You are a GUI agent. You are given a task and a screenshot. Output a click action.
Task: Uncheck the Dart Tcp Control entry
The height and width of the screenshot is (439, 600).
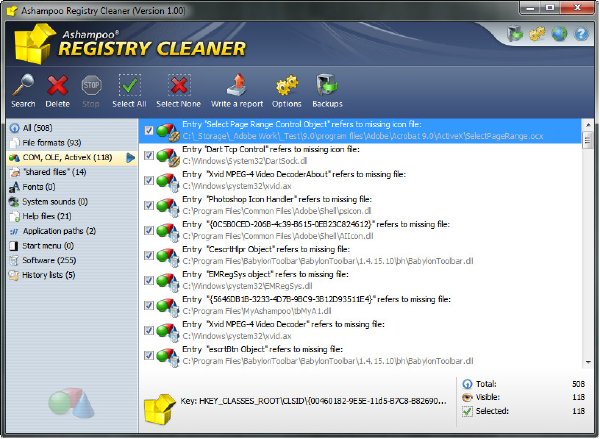click(149, 155)
